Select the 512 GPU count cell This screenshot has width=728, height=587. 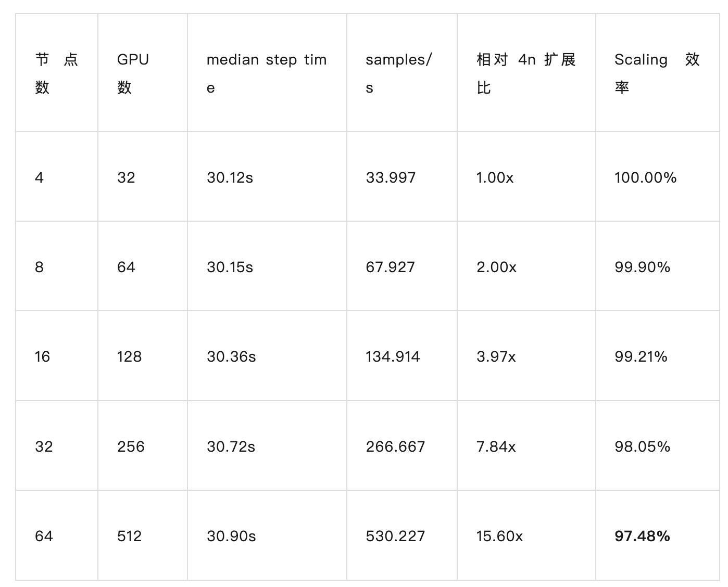point(143,535)
